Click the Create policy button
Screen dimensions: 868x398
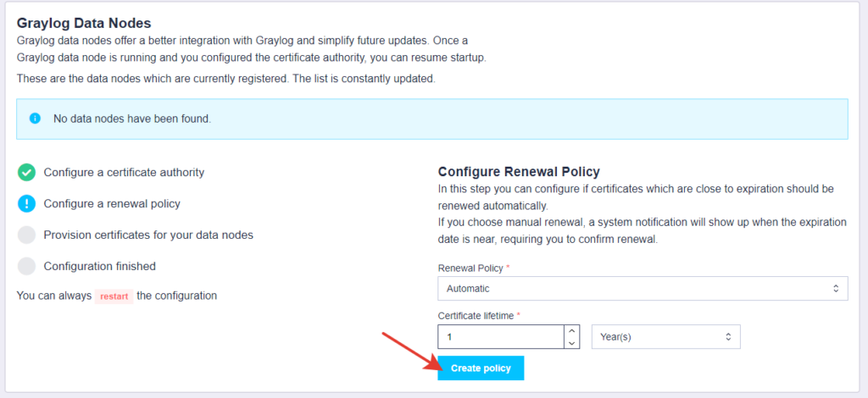481,368
